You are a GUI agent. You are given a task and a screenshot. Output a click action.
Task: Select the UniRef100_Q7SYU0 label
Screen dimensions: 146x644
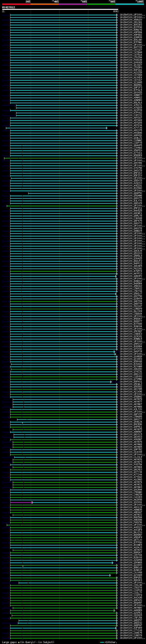pyautogui.click(x=131, y=349)
